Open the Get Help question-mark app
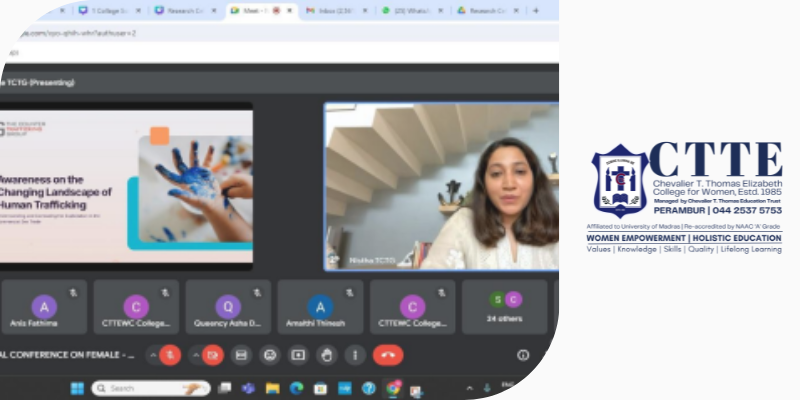This screenshot has width=800, height=400. coord(368,389)
